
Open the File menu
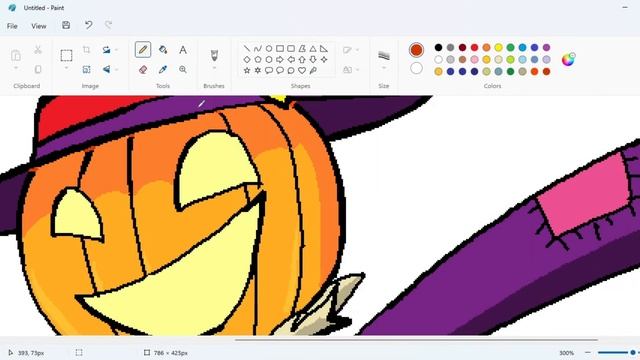[12, 26]
